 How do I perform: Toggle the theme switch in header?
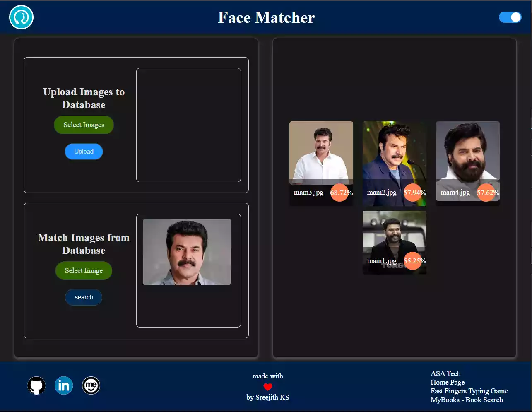click(x=510, y=17)
